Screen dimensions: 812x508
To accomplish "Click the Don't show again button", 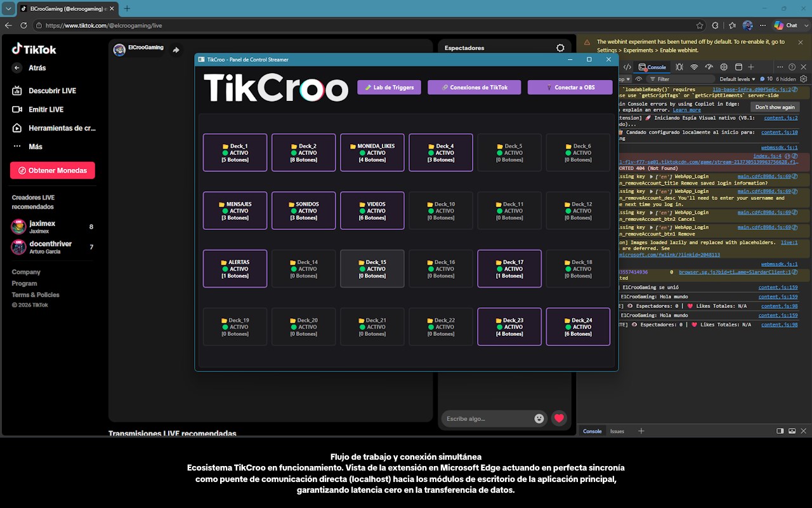I will pos(775,107).
